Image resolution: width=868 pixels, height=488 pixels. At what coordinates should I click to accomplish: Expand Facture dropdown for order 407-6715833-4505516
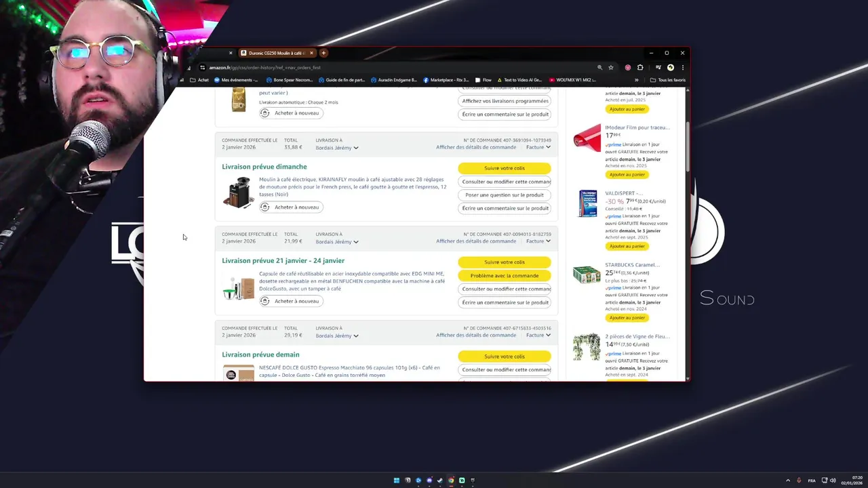538,335
